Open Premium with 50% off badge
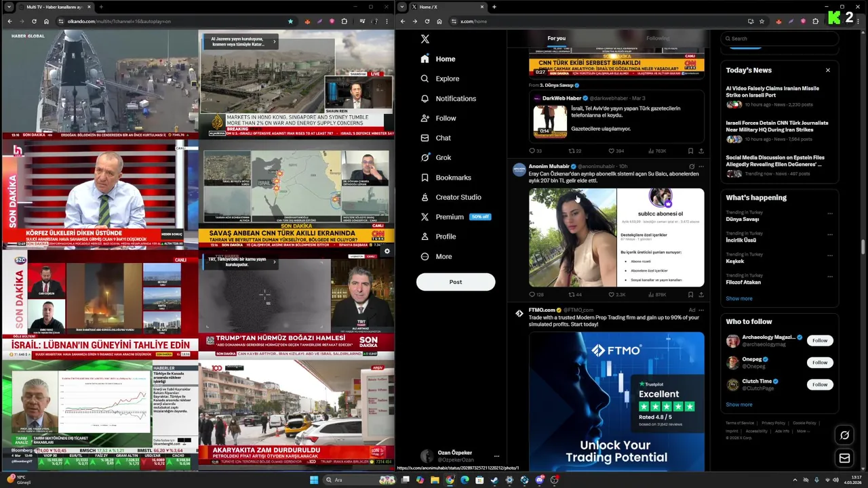The height and width of the screenshot is (488, 868). pyautogui.click(x=455, y=217)
